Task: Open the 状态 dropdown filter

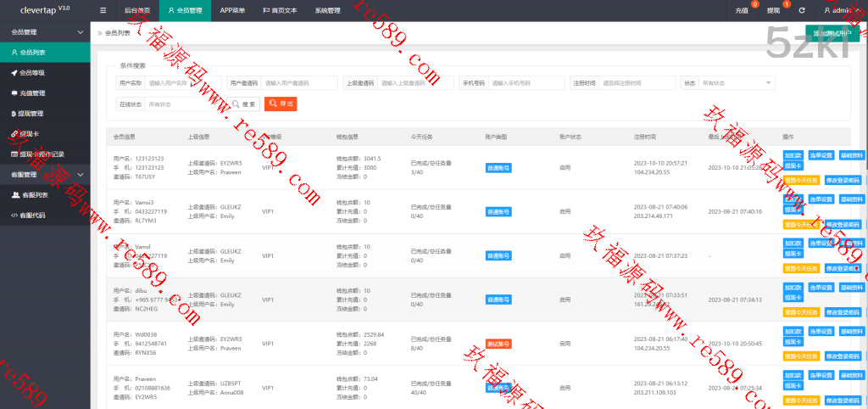Action: [737, 83]
